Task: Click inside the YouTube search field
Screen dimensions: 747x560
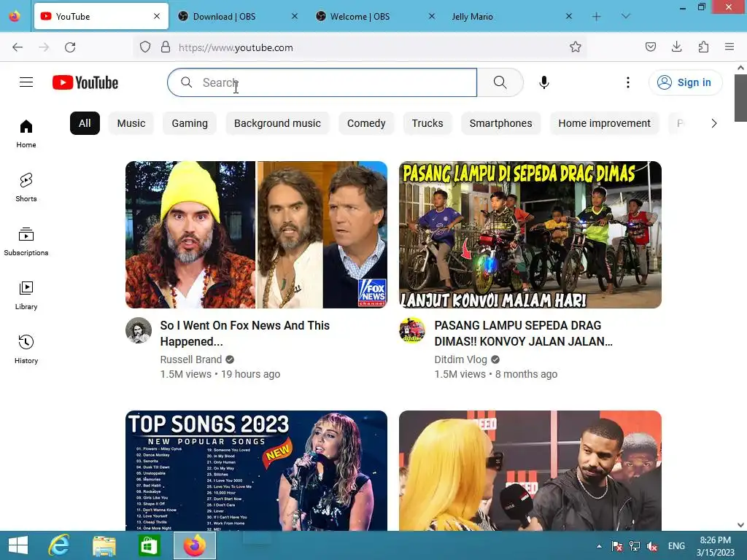Action: (322, 82)
